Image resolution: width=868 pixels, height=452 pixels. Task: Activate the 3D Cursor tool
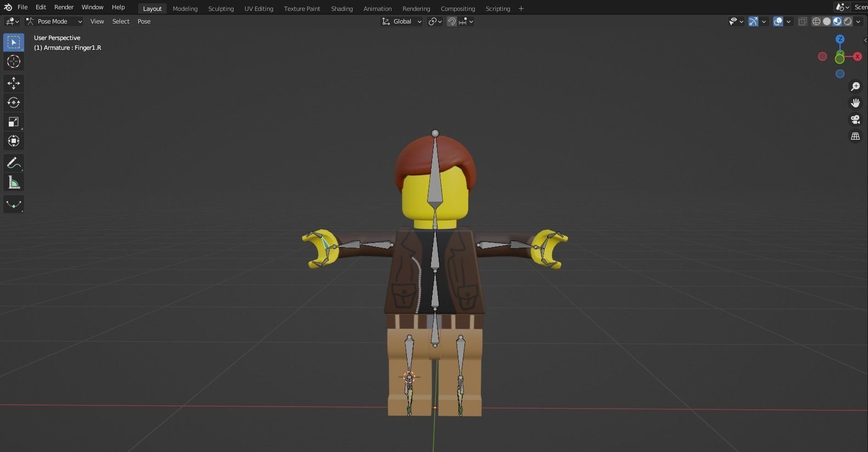[x=14, y=61]
